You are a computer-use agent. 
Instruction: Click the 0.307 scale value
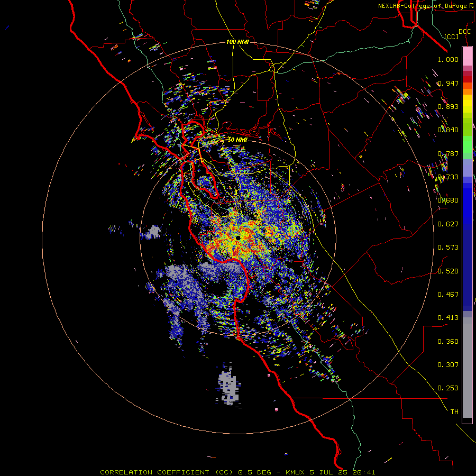point(448,365)
